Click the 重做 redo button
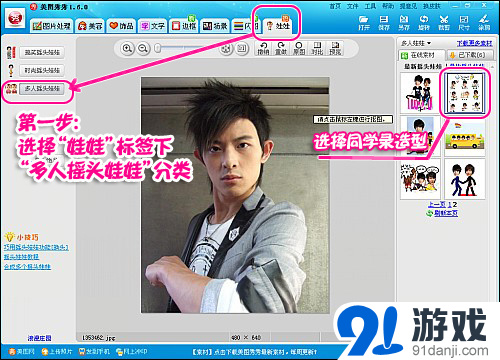The image size is (500, 360). 281,48
